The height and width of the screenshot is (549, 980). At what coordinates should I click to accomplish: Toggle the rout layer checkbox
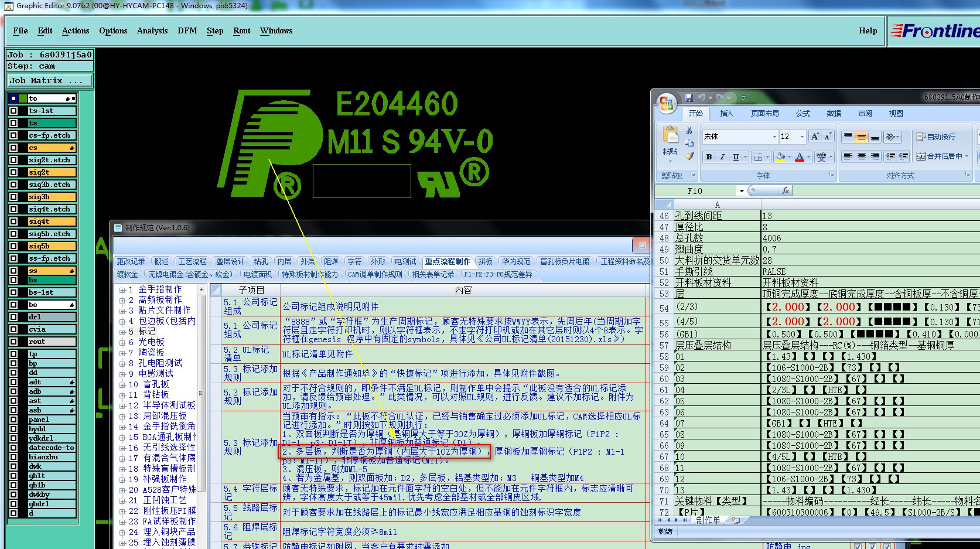(13, 342)
